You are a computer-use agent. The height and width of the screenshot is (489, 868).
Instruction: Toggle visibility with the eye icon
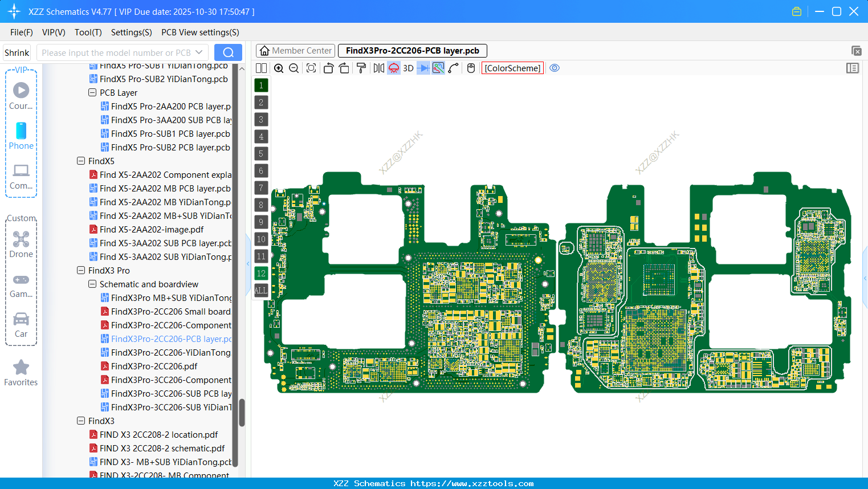pyautogui.click(x=555, y=68)
